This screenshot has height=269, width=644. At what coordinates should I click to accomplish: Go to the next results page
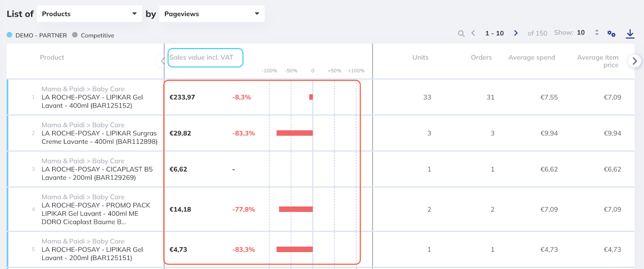[516, 33]
